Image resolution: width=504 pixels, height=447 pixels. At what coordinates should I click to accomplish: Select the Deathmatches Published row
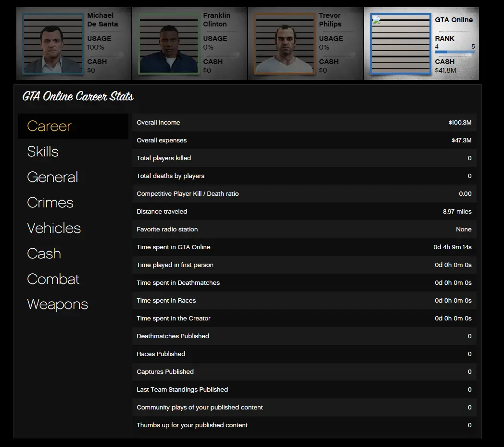[x=304, y=336]
